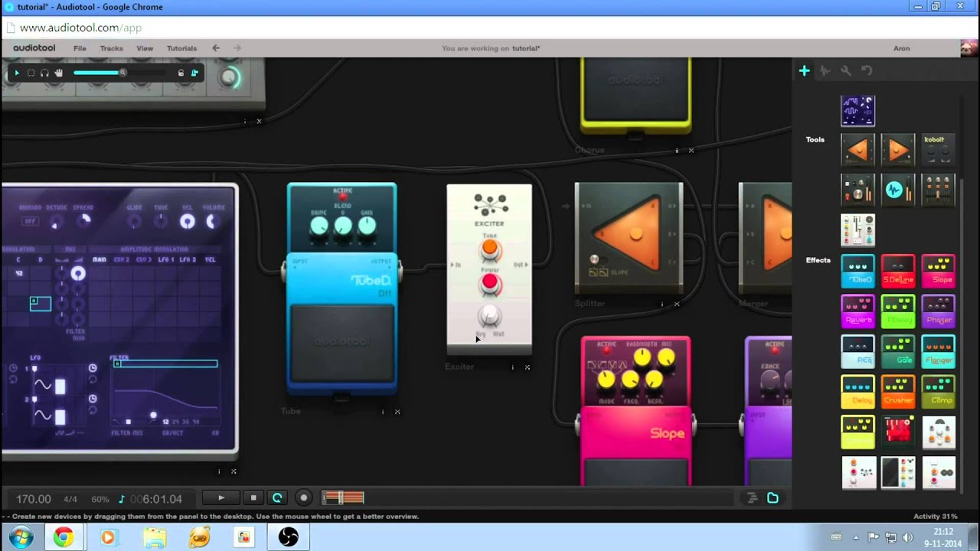Pick the Reverb effect pedal icon
Viewport: 980px width, 551px height.
pyautogui.click(x=857, y=311)
